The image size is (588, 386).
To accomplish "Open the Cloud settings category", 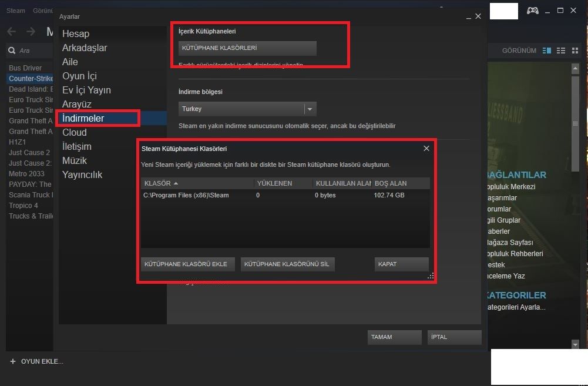I will 74,132.
